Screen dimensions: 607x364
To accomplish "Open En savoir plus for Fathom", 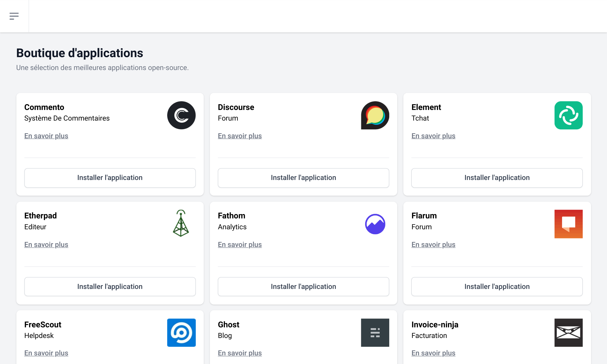I will tap(240, 244).
